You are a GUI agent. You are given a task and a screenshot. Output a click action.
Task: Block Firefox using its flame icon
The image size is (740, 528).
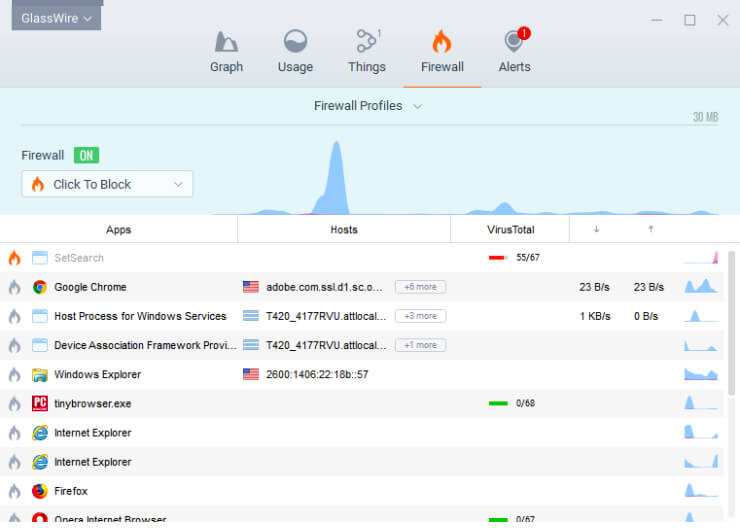[15, 491]
